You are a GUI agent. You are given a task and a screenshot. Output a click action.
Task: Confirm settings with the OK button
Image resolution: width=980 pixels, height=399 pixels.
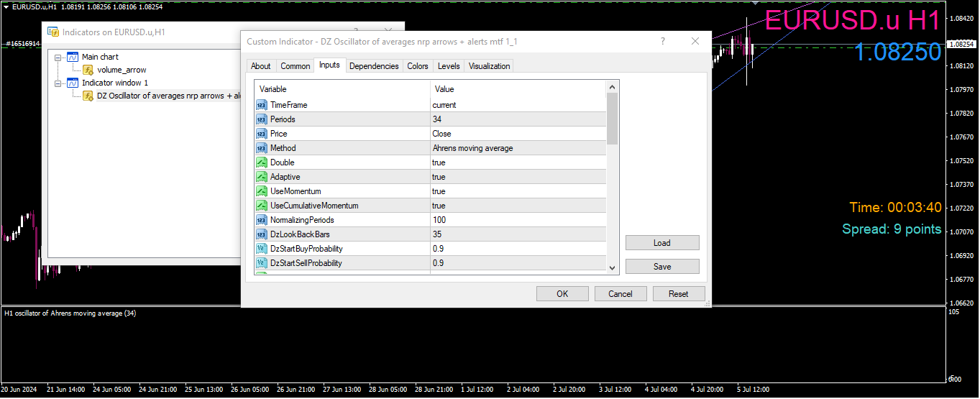point(562,293)
